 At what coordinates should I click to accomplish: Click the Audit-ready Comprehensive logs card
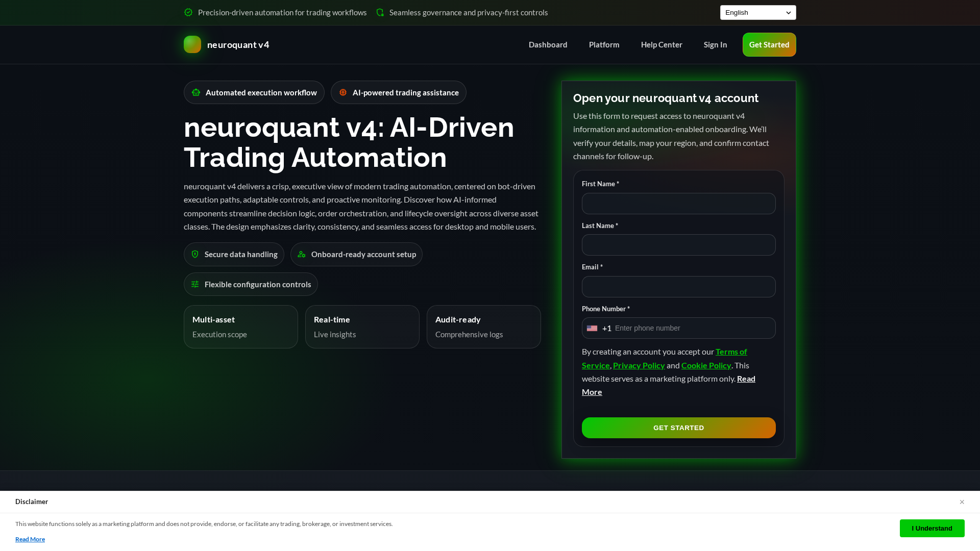(x=483, y=327)
